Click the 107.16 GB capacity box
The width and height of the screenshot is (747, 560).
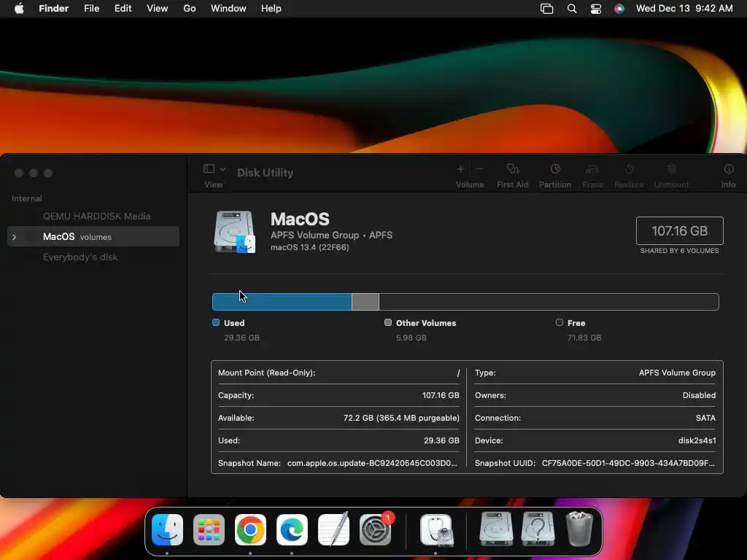[x=679, y=231]
